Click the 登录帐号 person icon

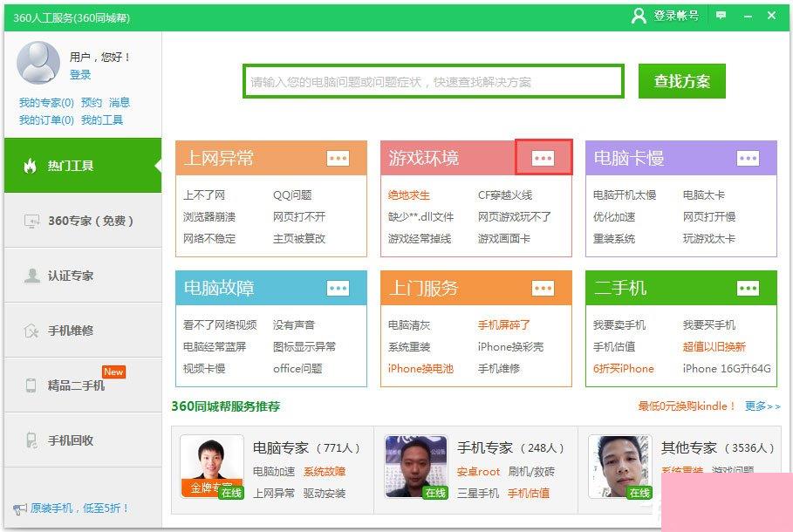click(x=639, y=17)
